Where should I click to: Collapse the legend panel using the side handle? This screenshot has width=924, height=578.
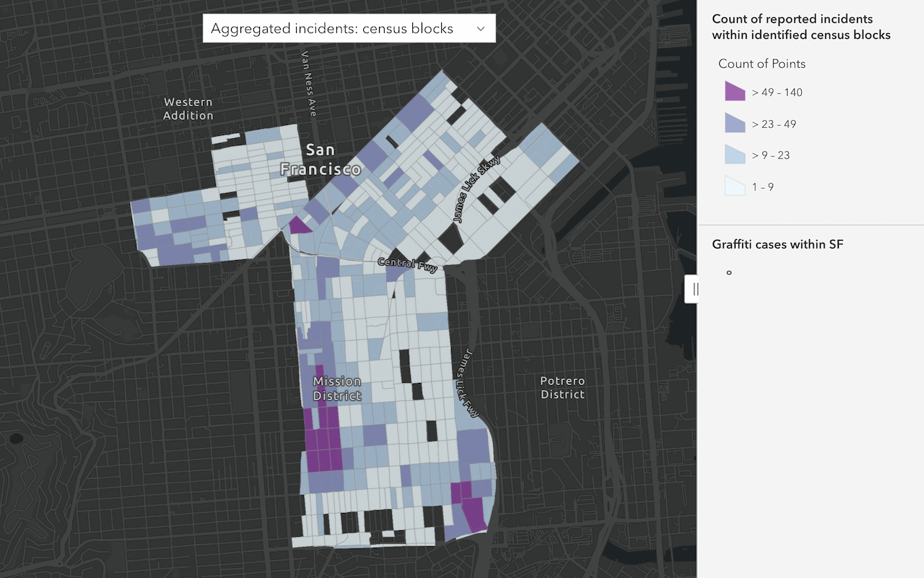pos(692,289)
